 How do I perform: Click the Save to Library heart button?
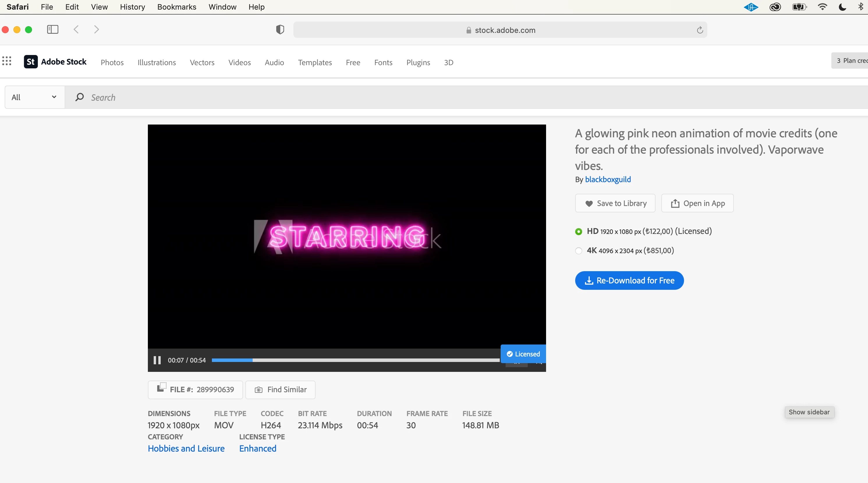[615, 203]
